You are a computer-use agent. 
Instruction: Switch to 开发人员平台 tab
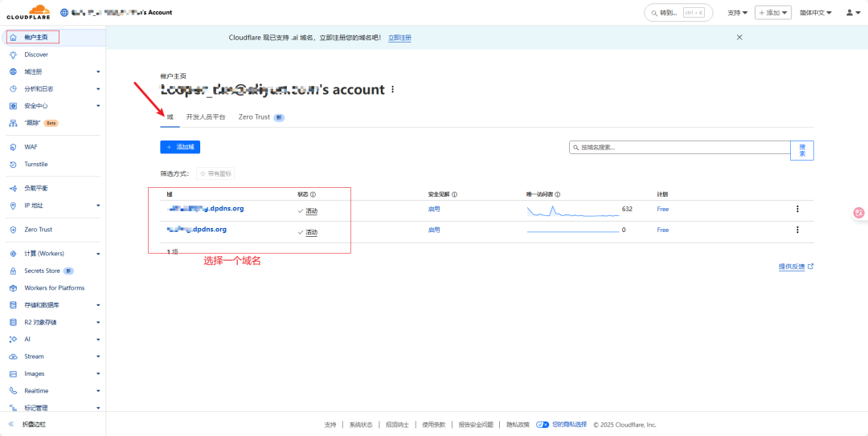point(206,117)
